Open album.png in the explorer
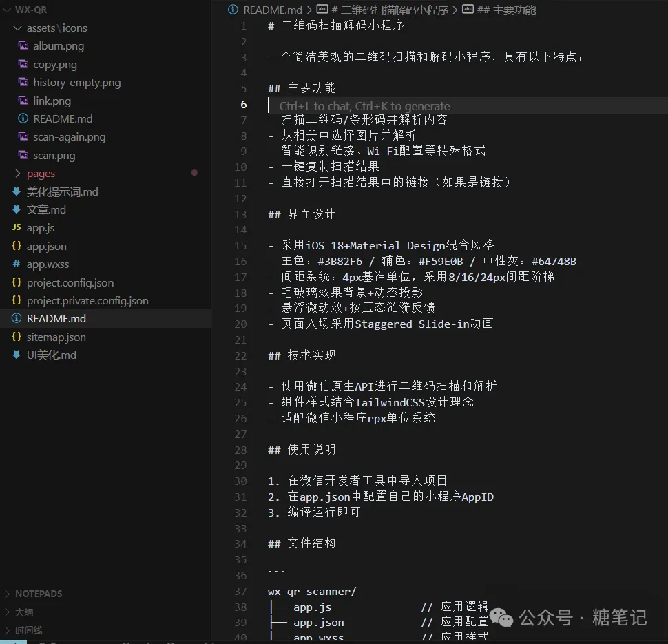 coord(59,46)
